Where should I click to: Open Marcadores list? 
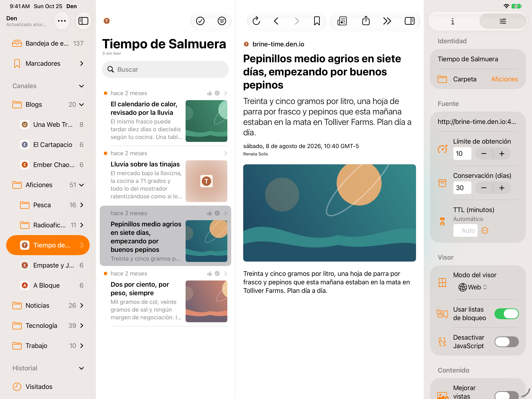(x=48, y=63)
